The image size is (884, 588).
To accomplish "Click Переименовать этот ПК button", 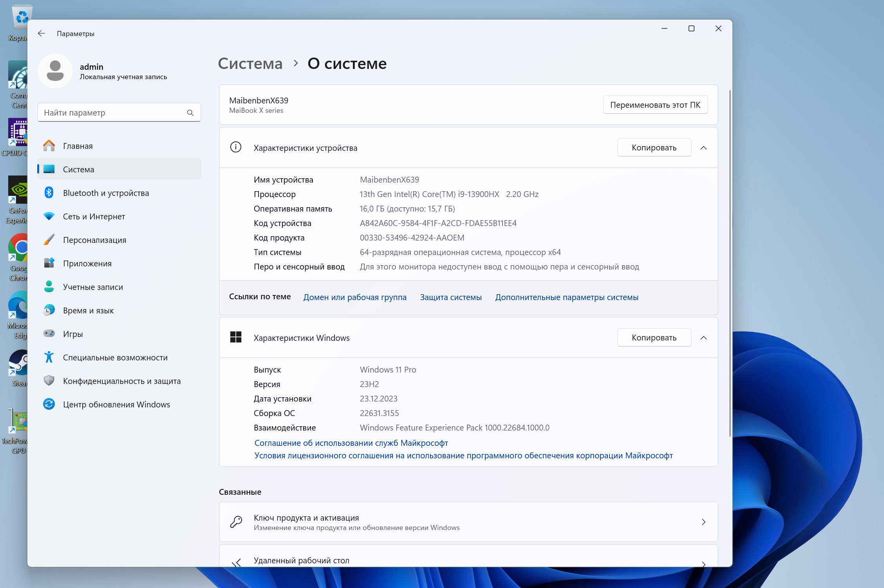I will [655, 105].
